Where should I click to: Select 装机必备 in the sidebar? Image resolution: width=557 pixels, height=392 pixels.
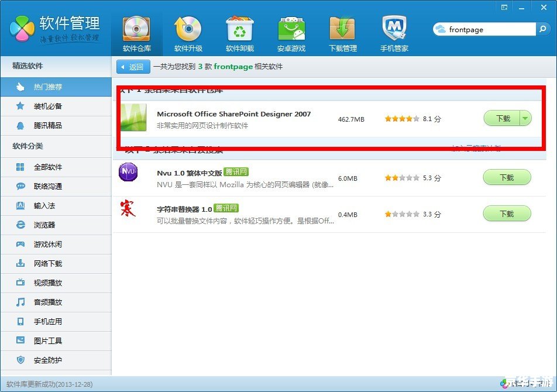click(x=56, y=106)
